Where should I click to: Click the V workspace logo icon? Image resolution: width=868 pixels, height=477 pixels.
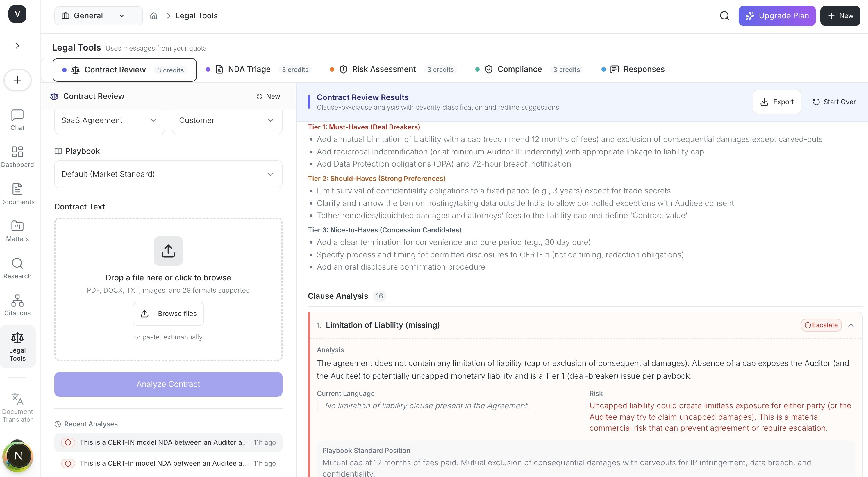click(17, 14)
